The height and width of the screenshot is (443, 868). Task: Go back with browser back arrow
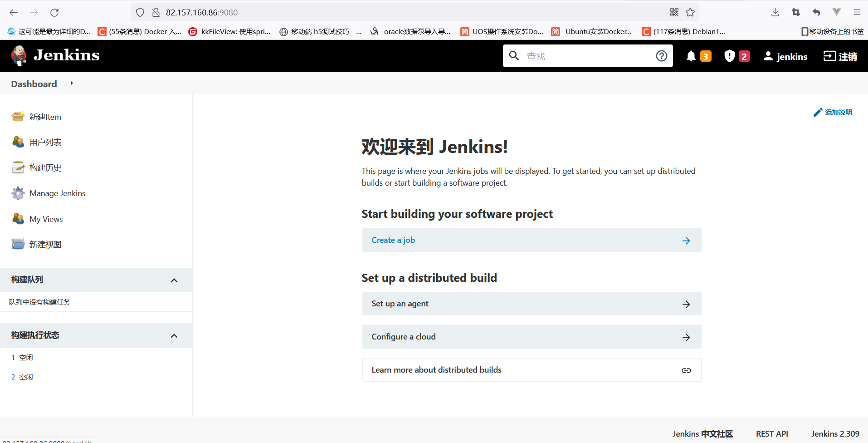14,12
